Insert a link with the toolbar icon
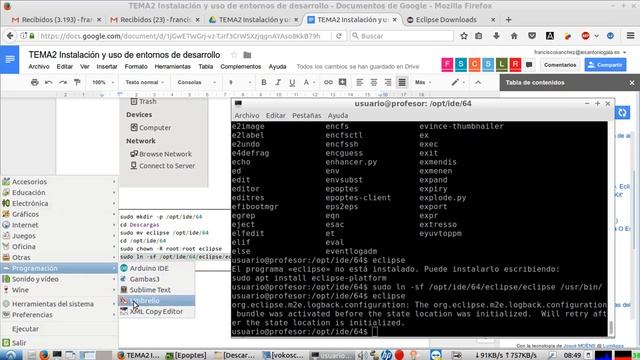The width and height of the screenshot is (640, 360). (x=328, y=82)
